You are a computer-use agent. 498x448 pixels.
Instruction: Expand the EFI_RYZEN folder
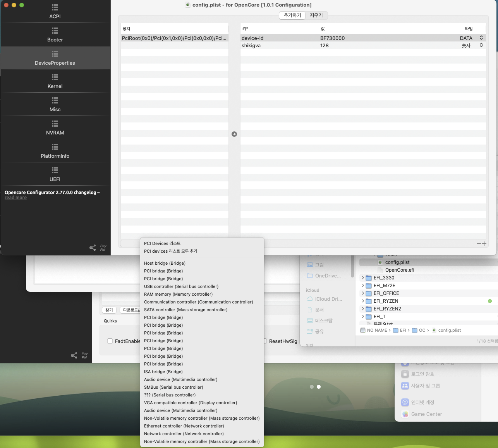(363, 301)
